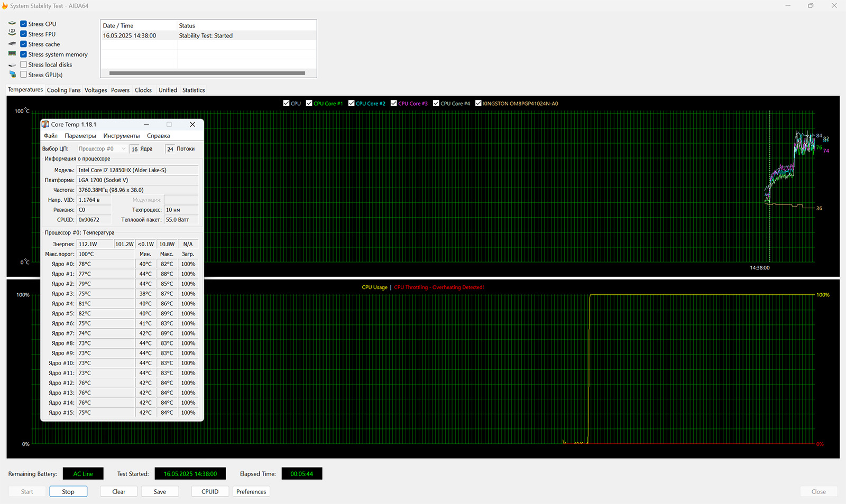Click the Elapsed Time 00:05:44 display
The width and height of the screenshot is (846, 504).
click(x=301, y=474)
